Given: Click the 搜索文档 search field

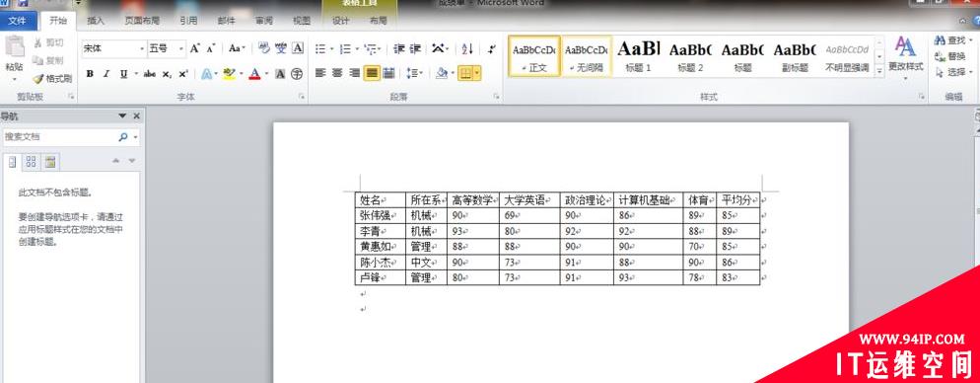Looking at the screenshot, I should tap(60, 136).
